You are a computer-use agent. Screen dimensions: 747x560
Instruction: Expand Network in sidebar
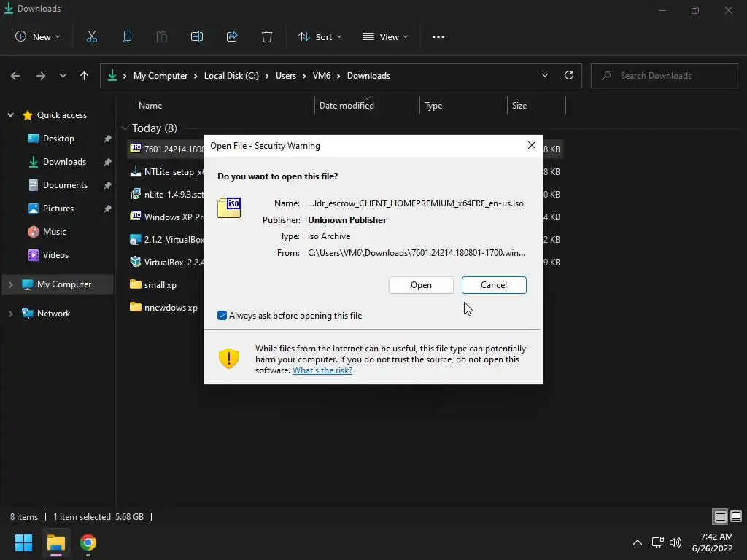(10, 314)
